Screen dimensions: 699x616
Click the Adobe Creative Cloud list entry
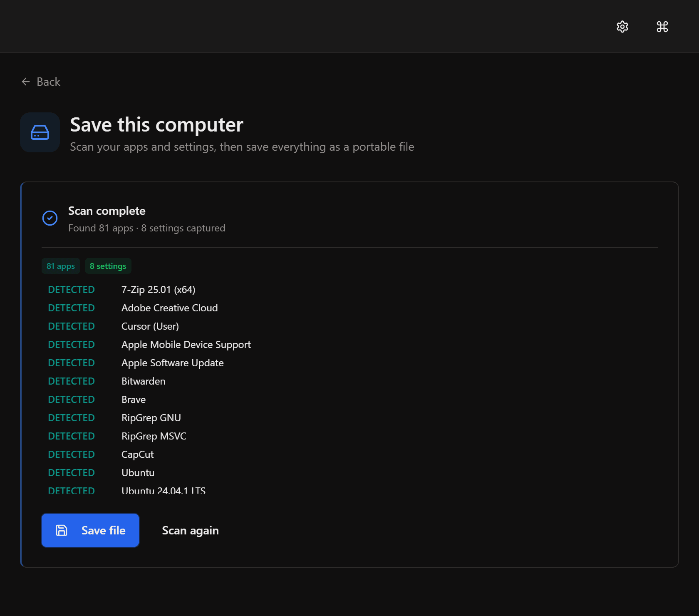click(x=169, y=308)
